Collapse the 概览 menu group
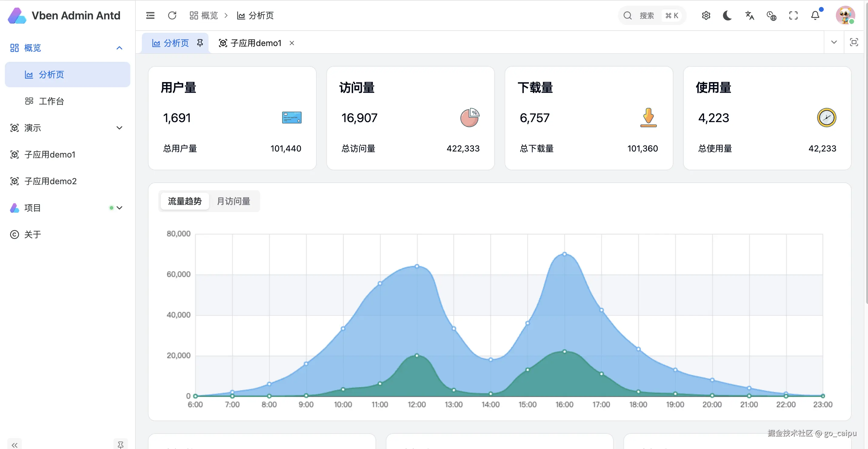 [x=119, y=48]
